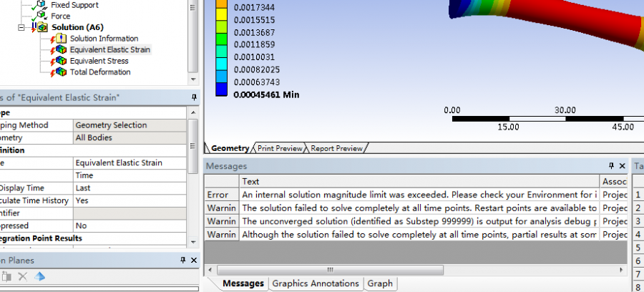Viewport: 644px width, 292px height.
Task: Switch to the Report Preview tab
Action: pyautogui.click(x=336, y=148)
